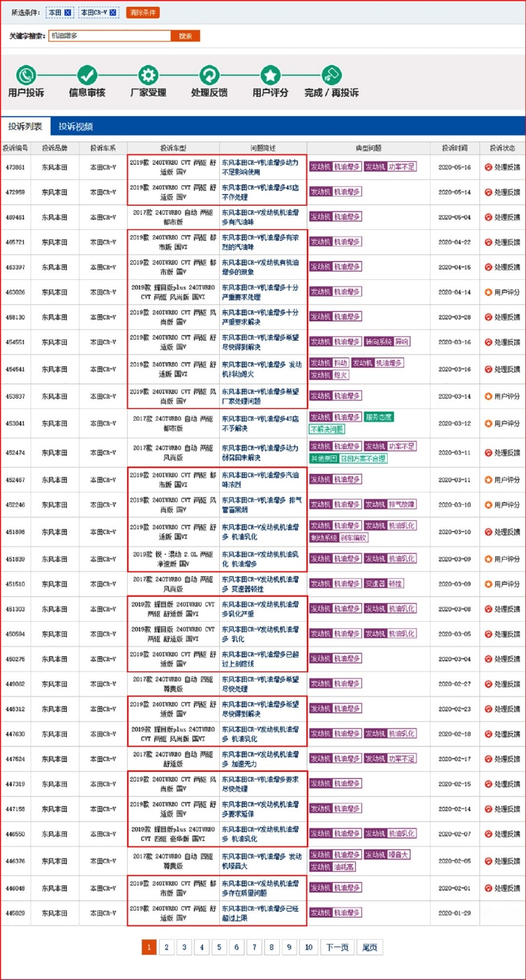This screenshot has height=980, width=526.
Task: Click the 服务态度 tag in row 453041
Action: click(x=378, y=417)
